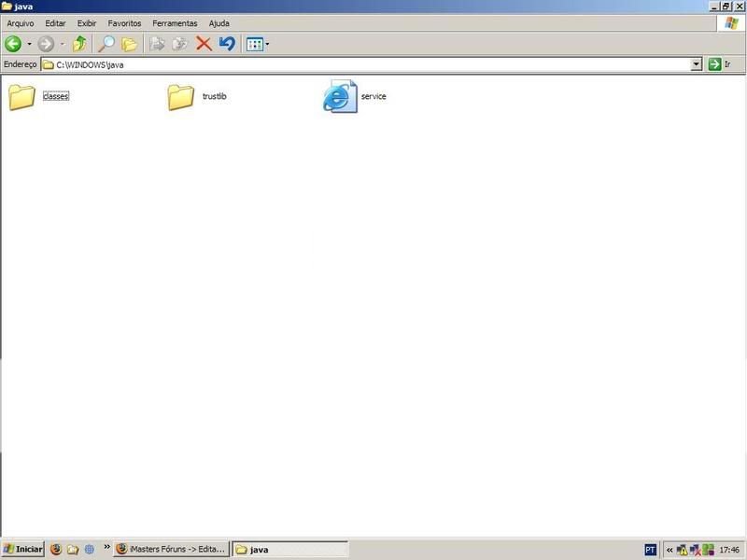747x560 pixels.
Task: Click the C:\WINDOWS\java address field
Action: (373, 64)
